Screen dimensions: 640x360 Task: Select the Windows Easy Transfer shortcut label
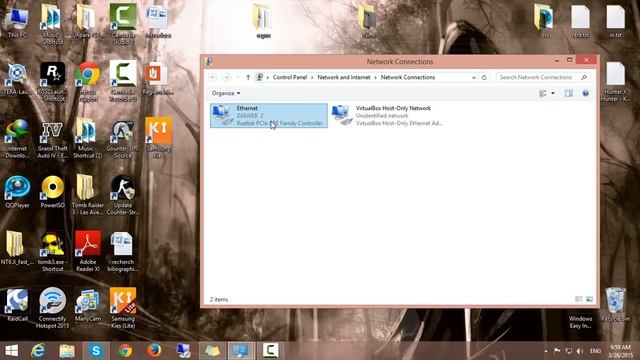(x=580, y=322)
